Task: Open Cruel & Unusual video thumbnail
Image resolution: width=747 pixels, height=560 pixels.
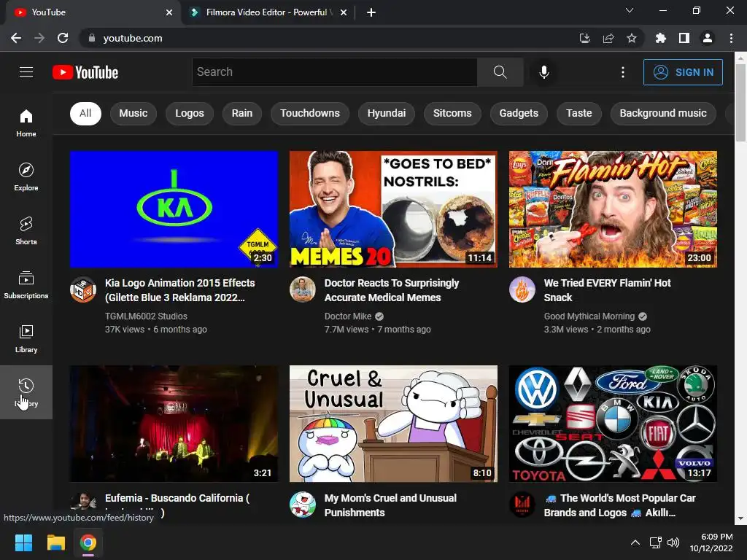Action: pos(393,424)
